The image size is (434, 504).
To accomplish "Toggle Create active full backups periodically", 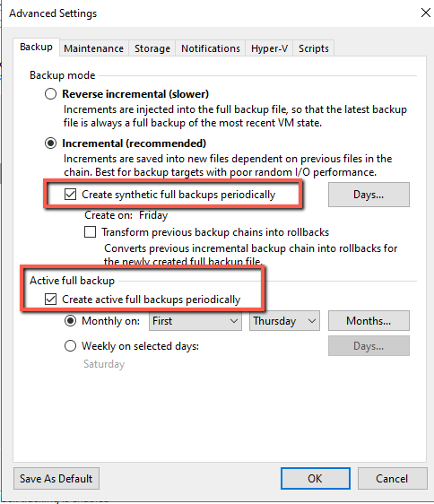I will (x=50, y=299).
